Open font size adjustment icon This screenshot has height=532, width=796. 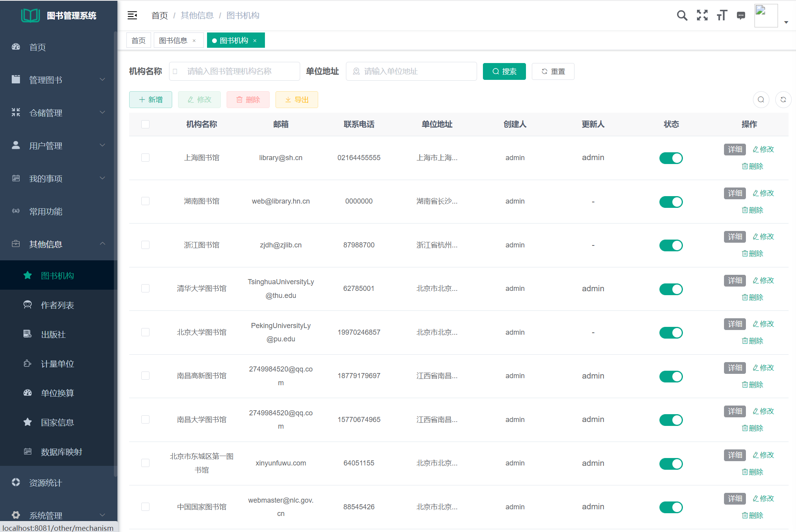click(722, 15)
